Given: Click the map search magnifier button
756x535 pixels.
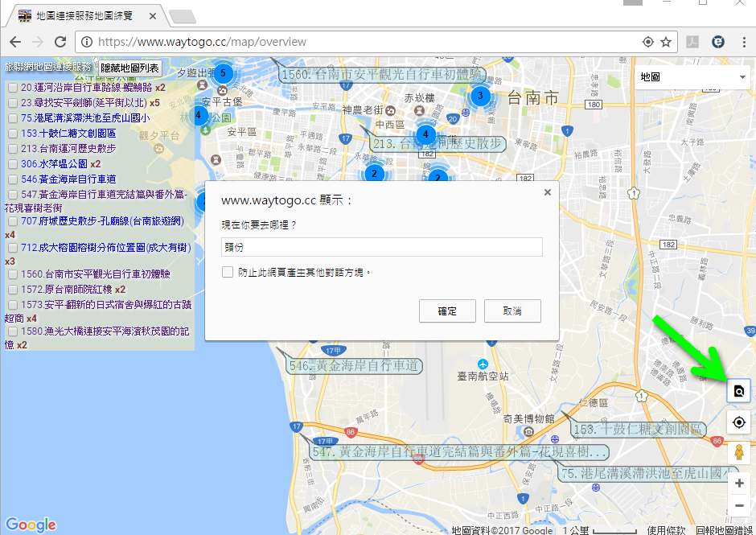Looking at the screenshot, I should tap(738, 390).
